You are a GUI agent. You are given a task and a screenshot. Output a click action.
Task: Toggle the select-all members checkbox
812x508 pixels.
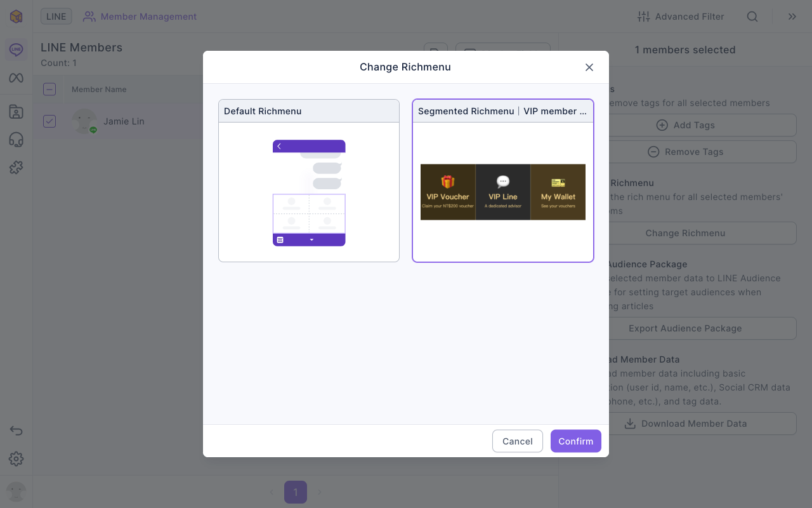click(x=49, y=90)
